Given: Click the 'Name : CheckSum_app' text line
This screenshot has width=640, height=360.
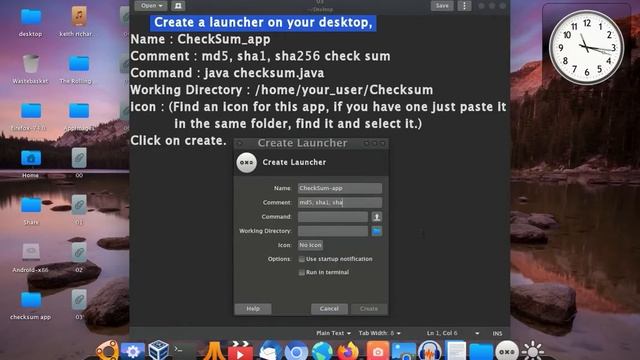Looking at the screenshot, I should [x=200, y=39].
